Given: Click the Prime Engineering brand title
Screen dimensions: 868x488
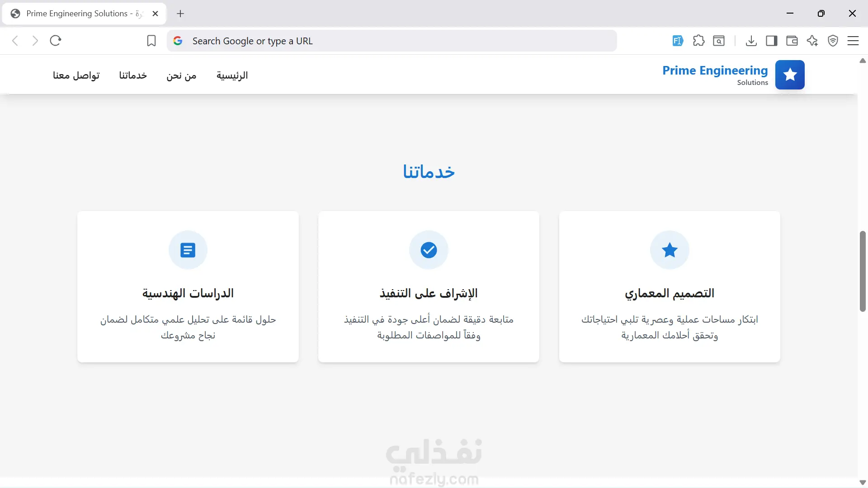Looking at the screenshot, I should click(x=715, y=70).
